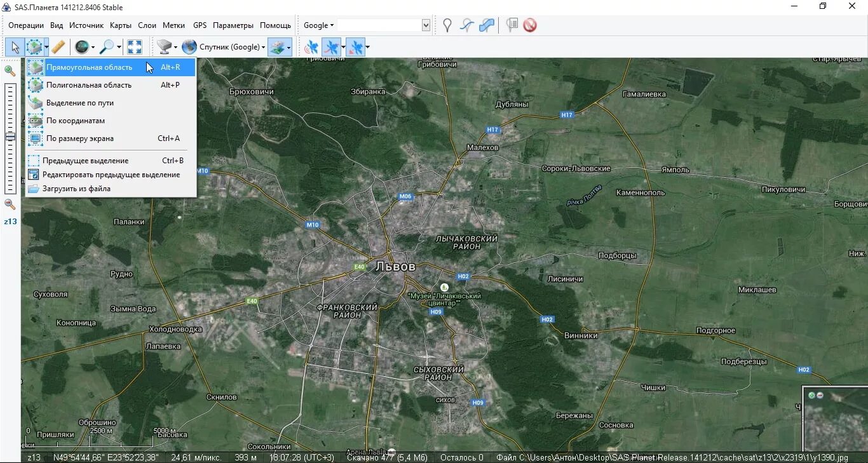This screenshot has width=868, height=463.
Task: Select Загрузить из файла entry
Action: 111,189
